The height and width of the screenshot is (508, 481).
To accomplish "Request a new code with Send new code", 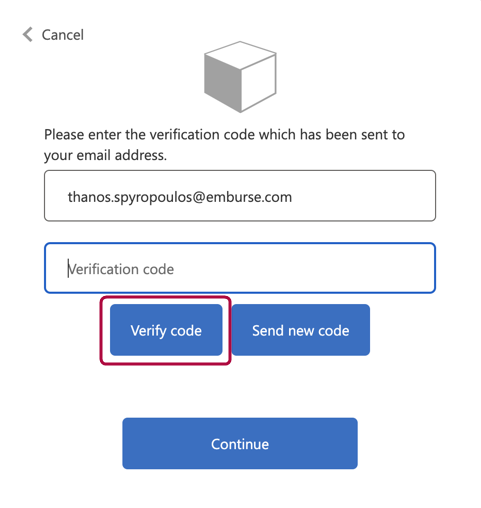I will pos(301,330).
